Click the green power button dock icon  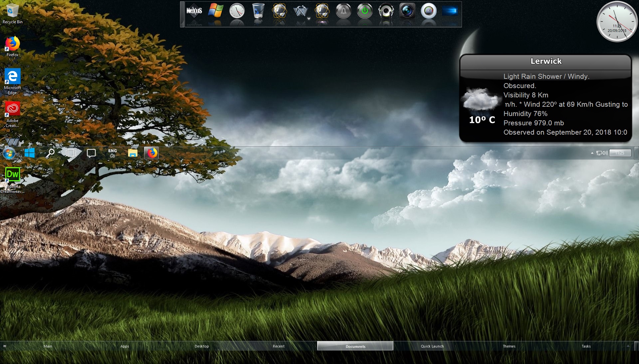(x=365, y=11)
